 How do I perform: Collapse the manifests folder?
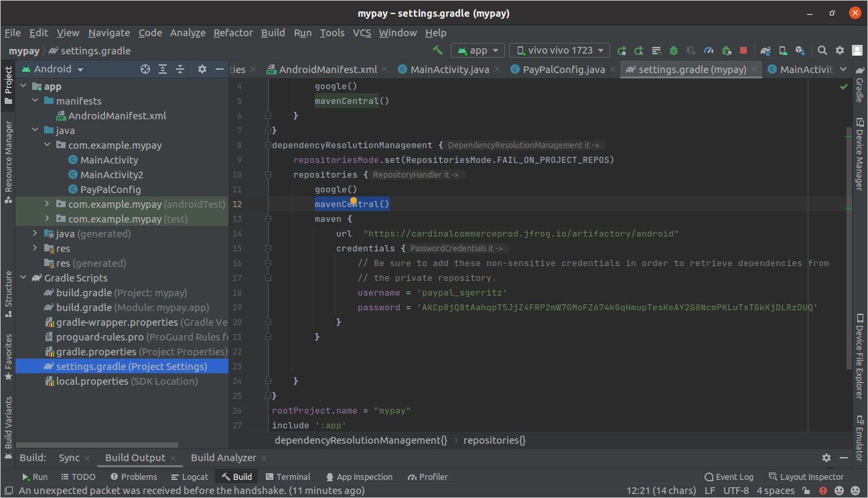coord(35,101)
